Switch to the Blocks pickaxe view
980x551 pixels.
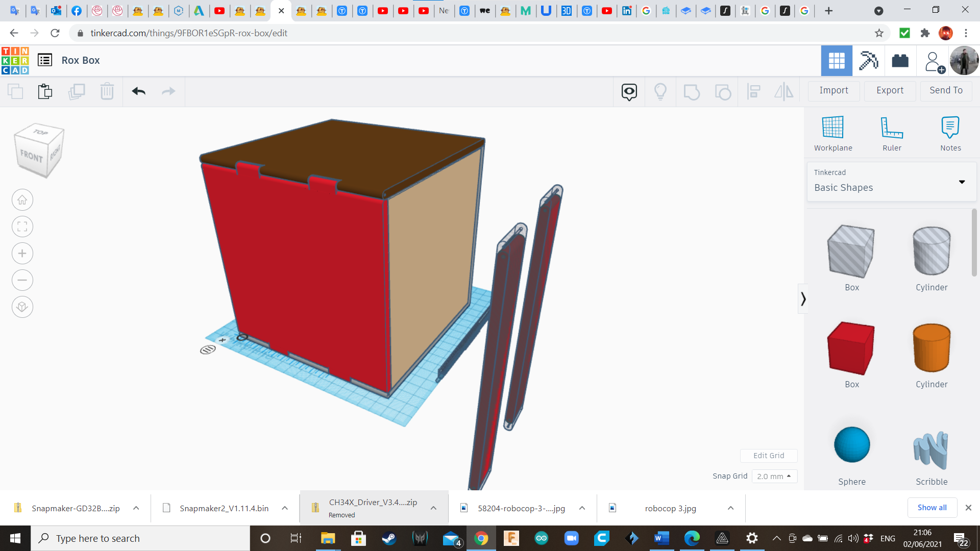(868, 61)
